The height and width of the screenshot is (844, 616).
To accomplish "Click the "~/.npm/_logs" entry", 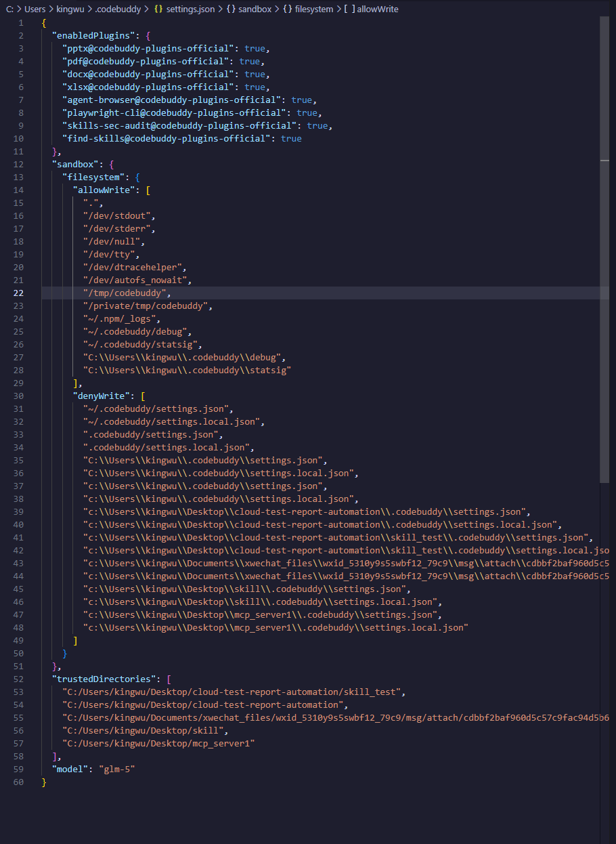I will coord(120,318).
